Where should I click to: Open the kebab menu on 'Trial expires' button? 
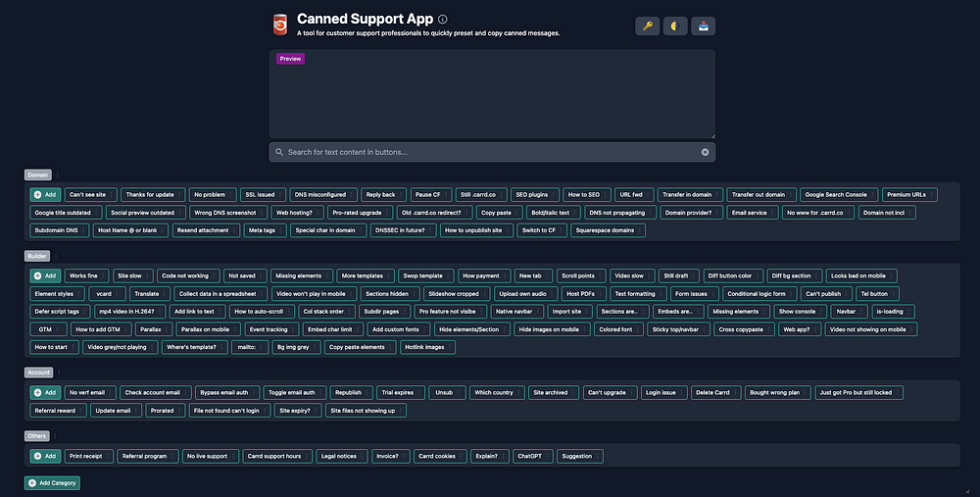click(x=419, y=392)
